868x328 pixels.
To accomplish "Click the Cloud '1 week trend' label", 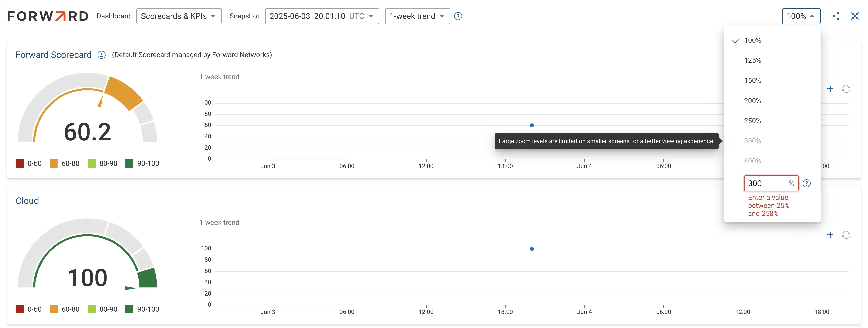I will click(x=219, y=223).
